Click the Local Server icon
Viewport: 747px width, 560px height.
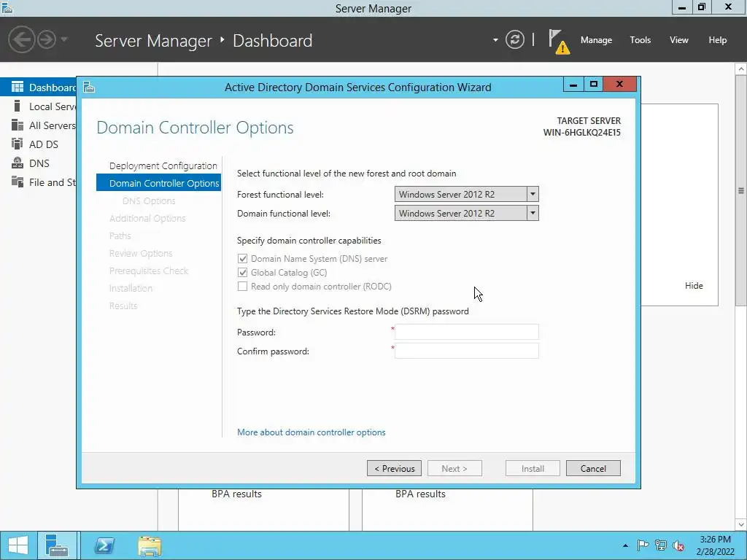(18, 106)
